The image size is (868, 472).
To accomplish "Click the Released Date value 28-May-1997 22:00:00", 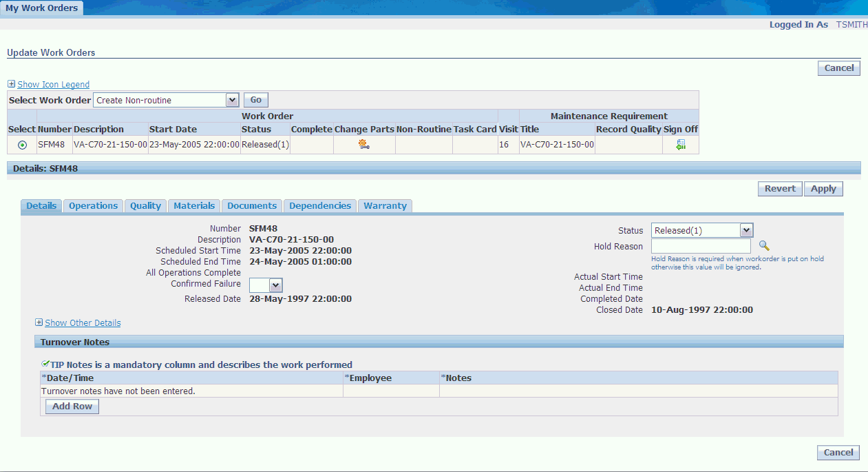I will pyautogui.click(x=300, y=299).
